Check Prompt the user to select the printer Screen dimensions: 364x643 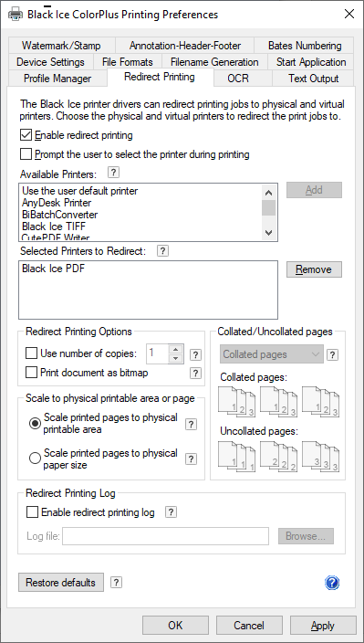tap(26, 154)
